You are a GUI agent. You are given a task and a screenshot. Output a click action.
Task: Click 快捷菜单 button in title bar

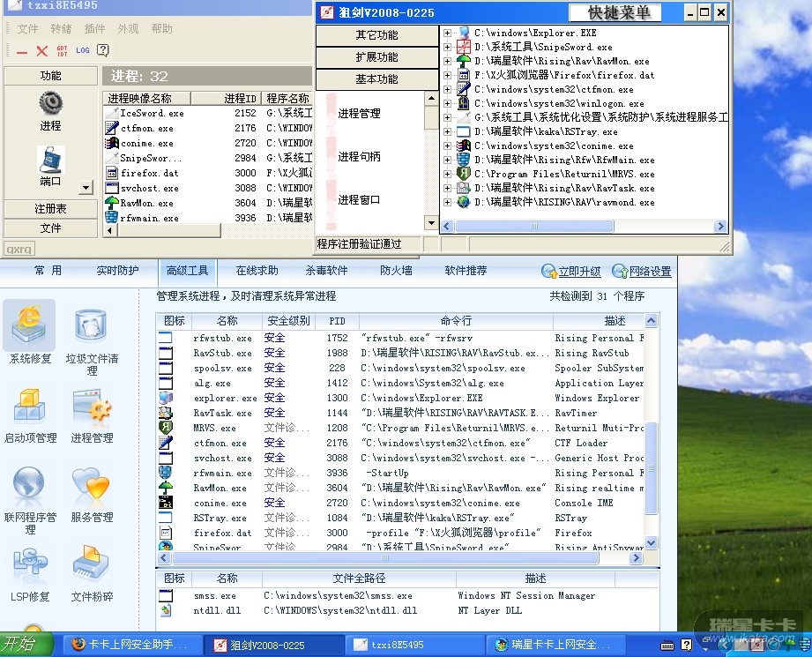[x=615, y=12]
